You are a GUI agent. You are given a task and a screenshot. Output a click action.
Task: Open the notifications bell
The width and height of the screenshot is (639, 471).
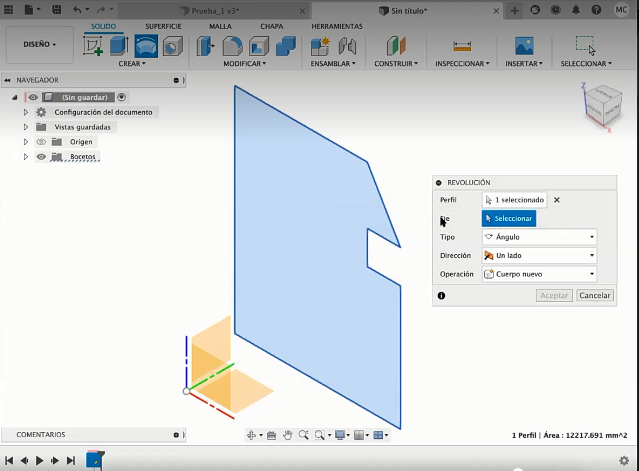[576, 10]
